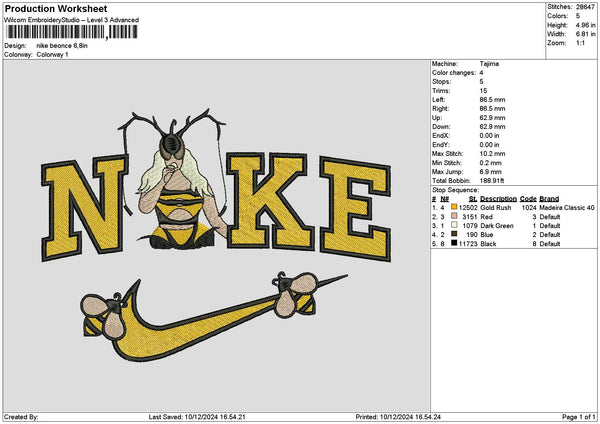Click the Machine value 'Tajima'
This screenshot has width=600, height=424.
pyautogui.click(x=489, y=64)
